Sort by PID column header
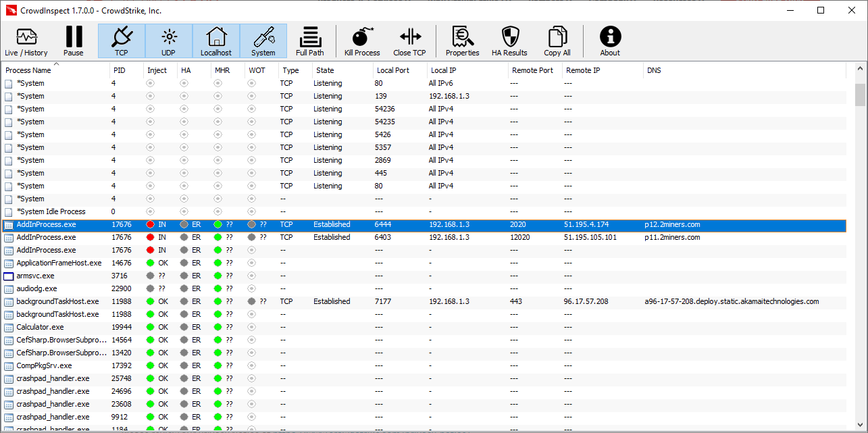This screenshot has width=868, height=433. coord(126,70)
